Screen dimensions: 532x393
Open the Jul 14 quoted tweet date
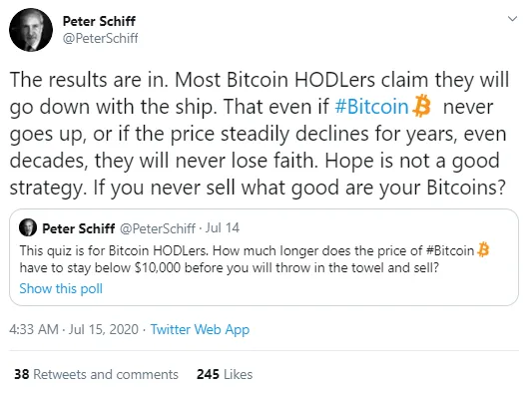(223, 227)
